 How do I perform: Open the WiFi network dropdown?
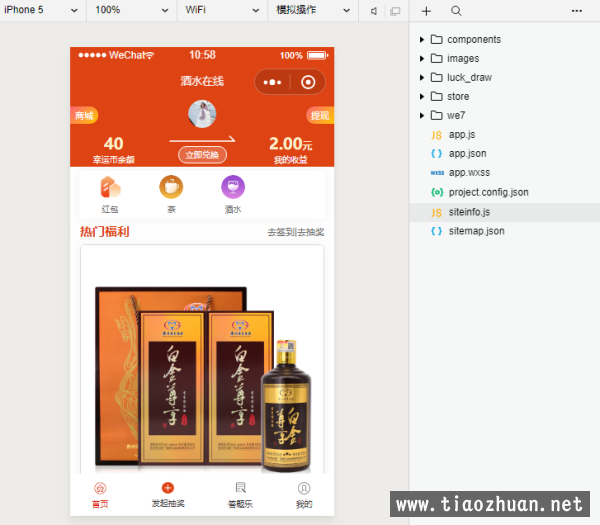(x=222, y=10)
